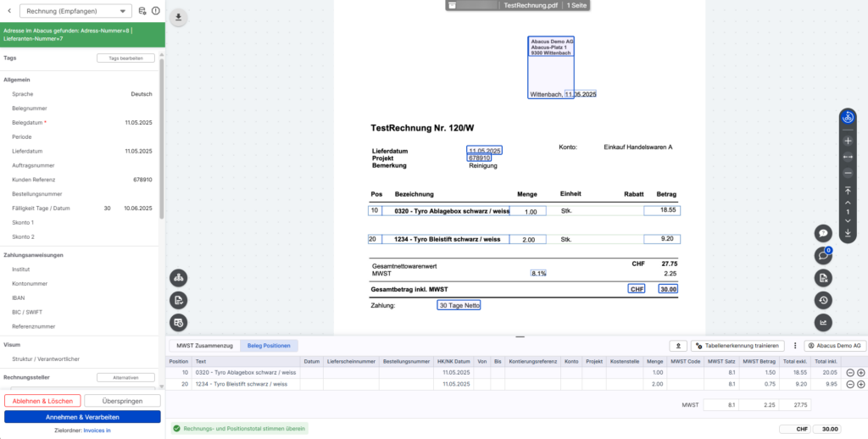Fit document to width icon

click(848, 157)
